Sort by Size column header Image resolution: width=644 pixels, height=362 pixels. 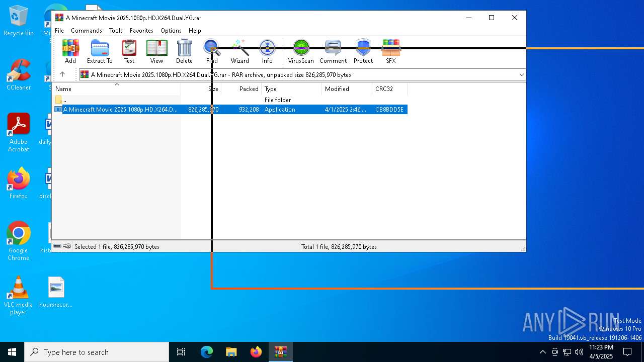tap(201, 89)
